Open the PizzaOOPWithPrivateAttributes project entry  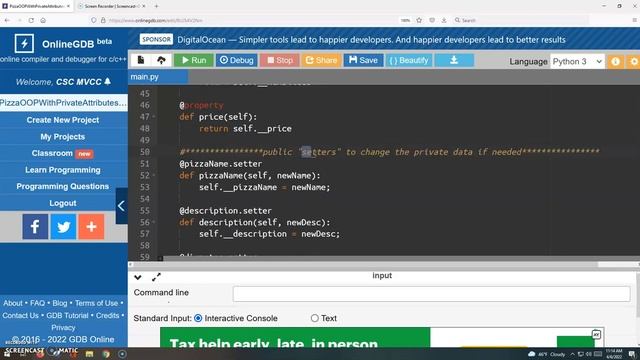pyautogui.click(x=64, y=103)
